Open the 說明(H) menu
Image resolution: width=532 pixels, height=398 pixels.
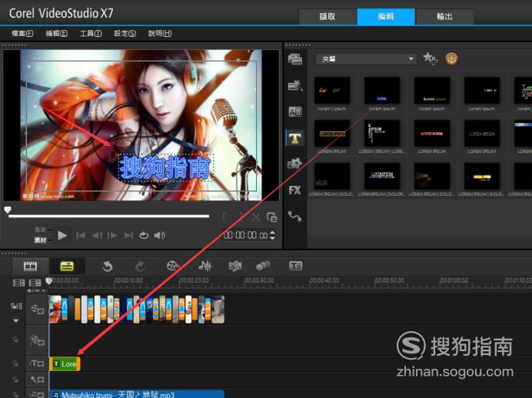(160, 33)
